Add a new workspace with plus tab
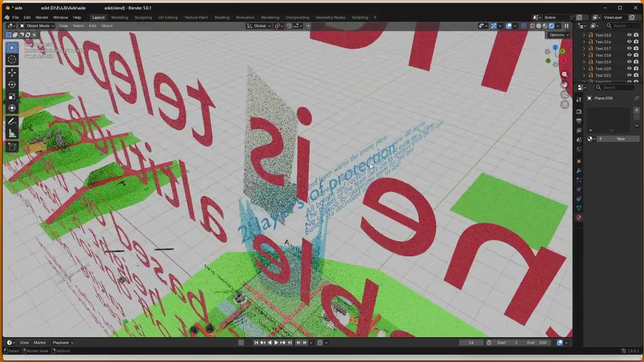 (x=375, y=17)
